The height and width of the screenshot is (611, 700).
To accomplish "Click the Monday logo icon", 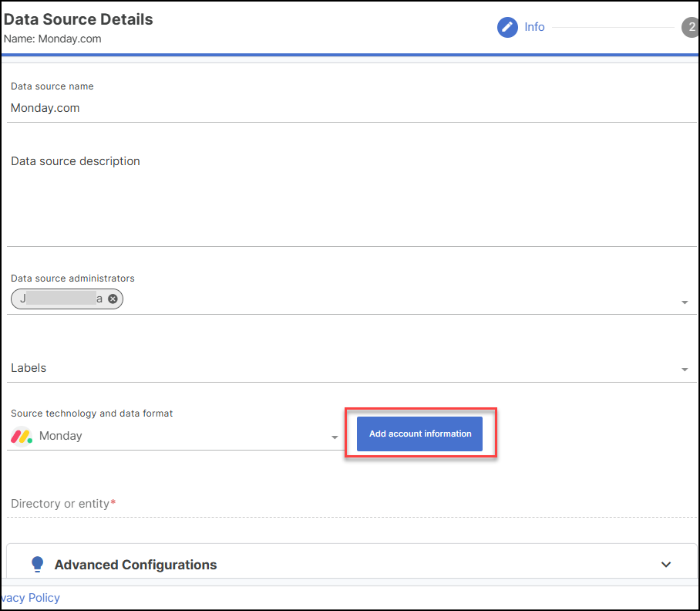I will [x=22, y=436].
